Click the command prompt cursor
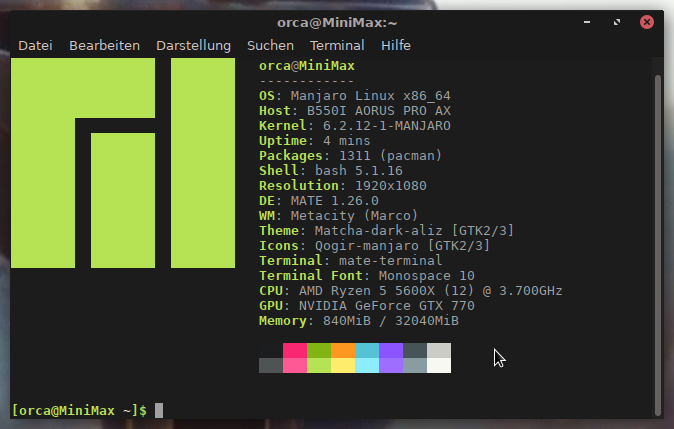Viewport: 674px width, 429px height. pyautogui.click(x=159, y=410)
